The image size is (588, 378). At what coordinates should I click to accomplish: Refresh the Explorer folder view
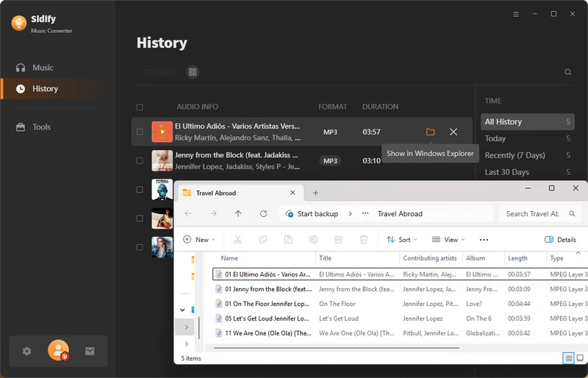click(x=264, y=213)
